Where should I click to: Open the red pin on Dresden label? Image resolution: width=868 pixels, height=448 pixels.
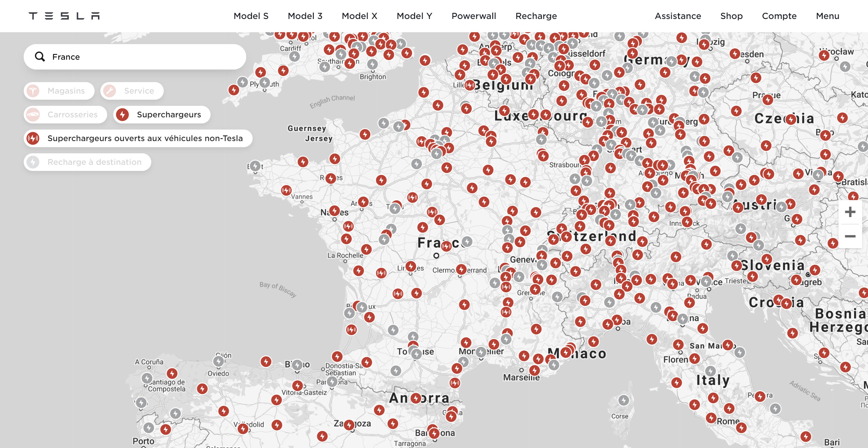click(735, 53)
